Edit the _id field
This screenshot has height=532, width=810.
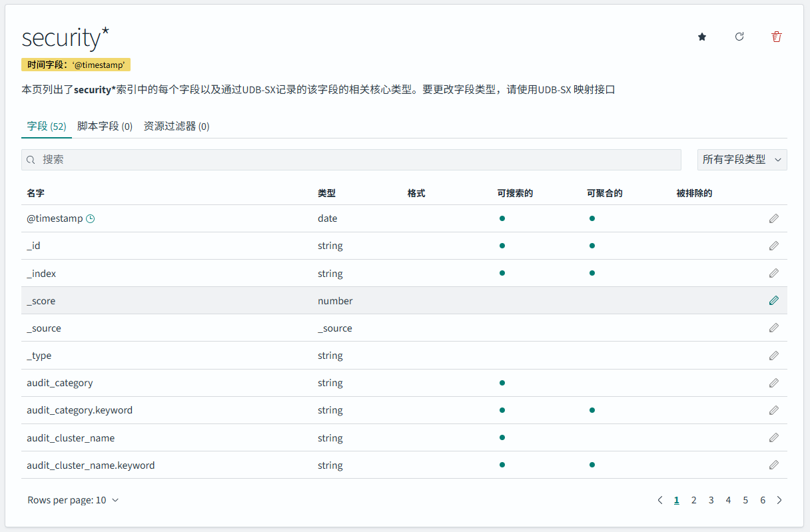(774, 245)
